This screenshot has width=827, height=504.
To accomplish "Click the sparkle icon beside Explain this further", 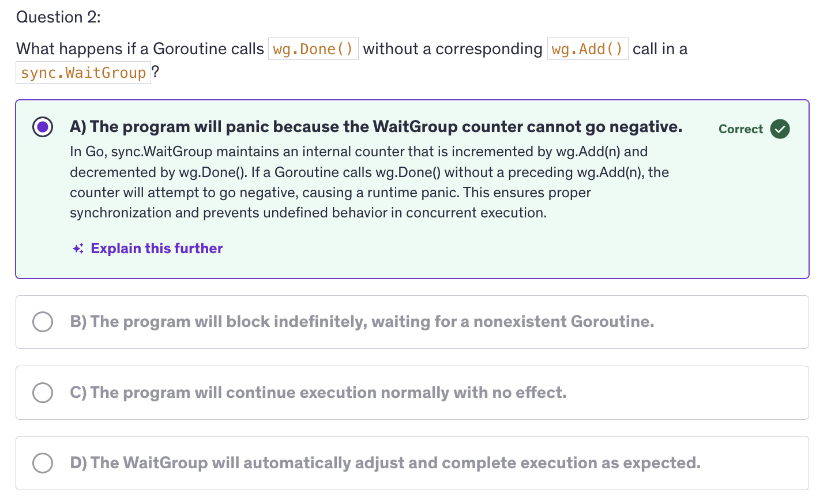I will 78,249.
